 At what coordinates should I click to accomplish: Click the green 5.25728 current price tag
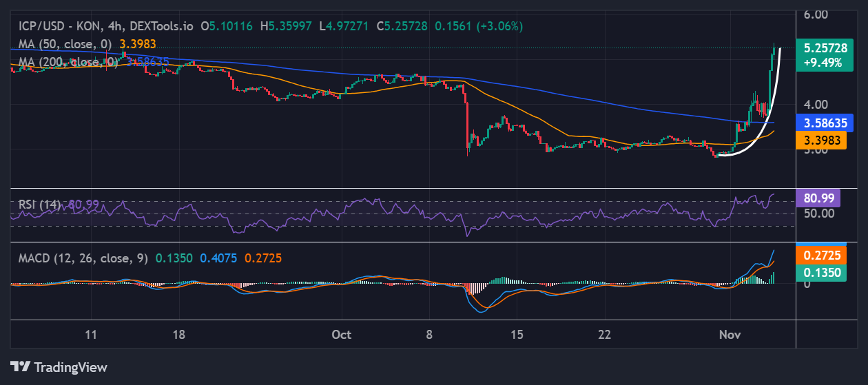pos(820,48)
